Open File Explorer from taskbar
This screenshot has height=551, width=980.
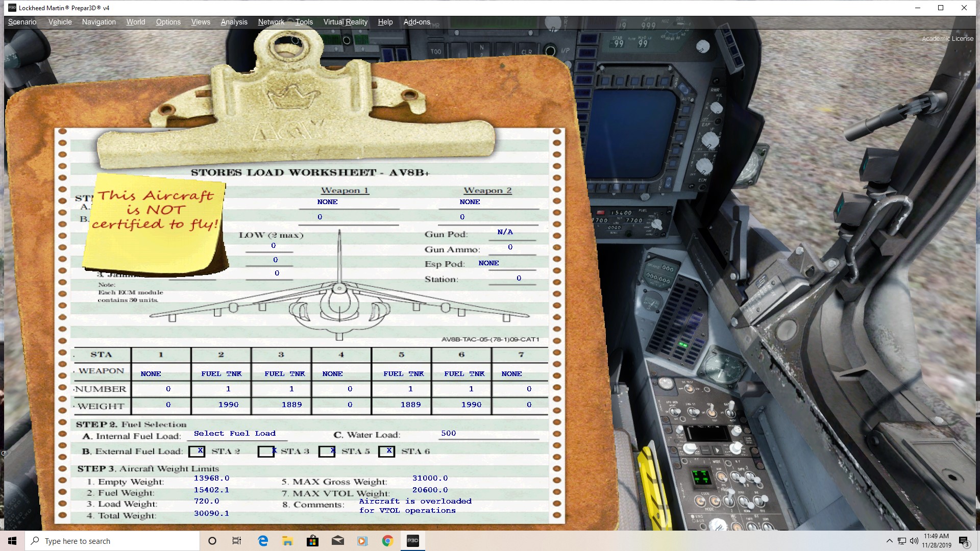click(287, 541)
